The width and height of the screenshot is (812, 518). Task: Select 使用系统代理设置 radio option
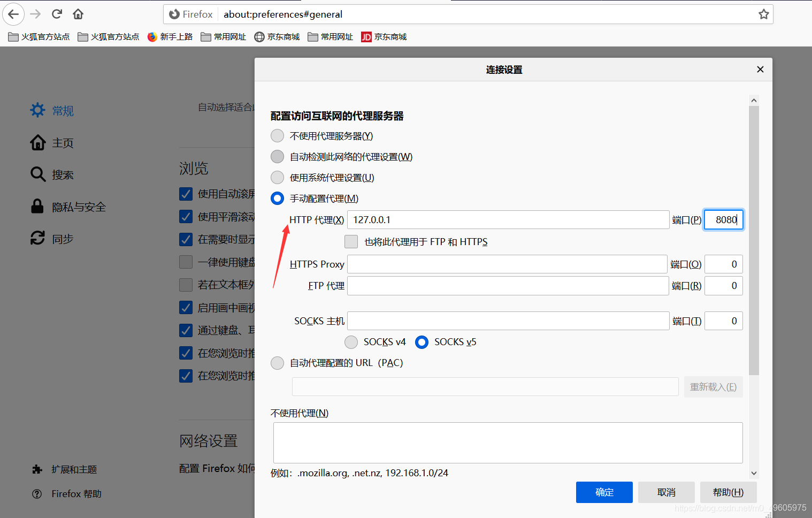[277, 178]
